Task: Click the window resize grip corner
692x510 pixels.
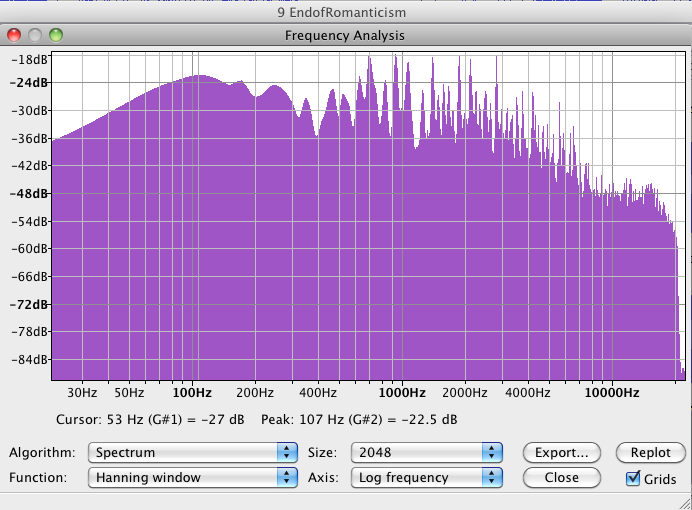Action: [685, 503]
